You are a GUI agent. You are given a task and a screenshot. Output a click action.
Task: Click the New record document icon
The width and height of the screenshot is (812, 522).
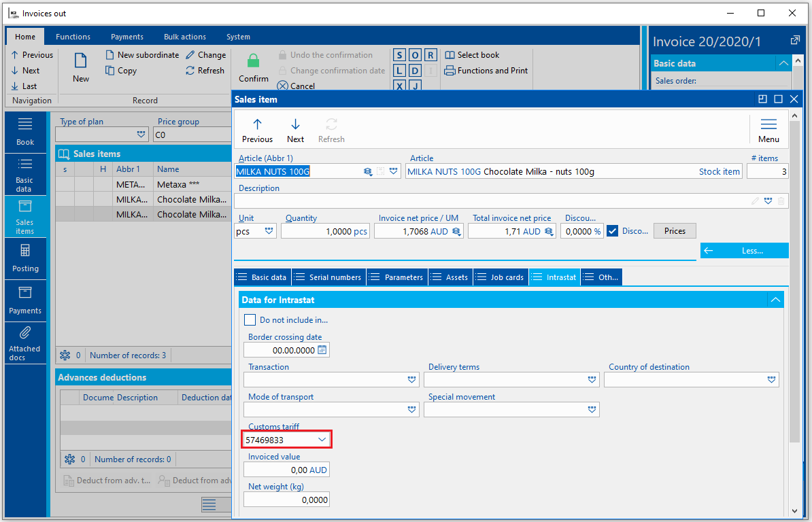(81, 60)
